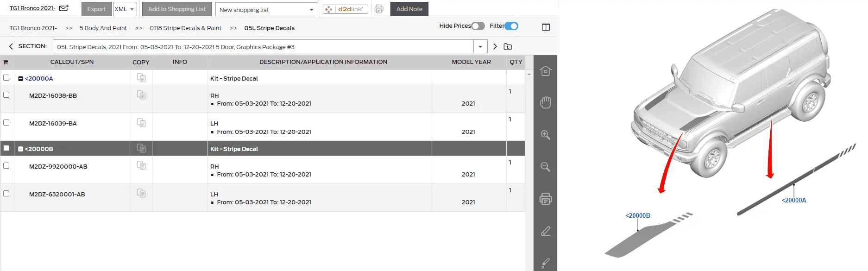Select the pencil annotate tool
The width and height of the screenshot is (868, 271).
[x=546, y=231]
